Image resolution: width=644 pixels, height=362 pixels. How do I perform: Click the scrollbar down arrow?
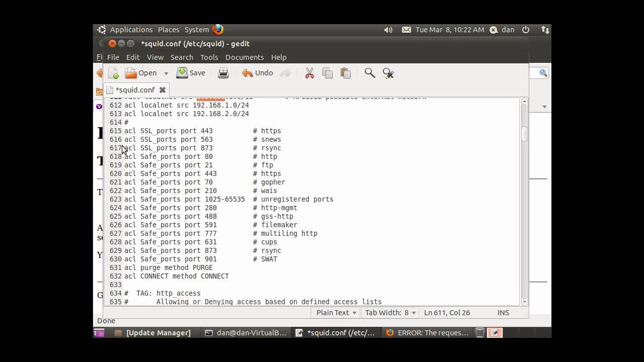point(524,302)
